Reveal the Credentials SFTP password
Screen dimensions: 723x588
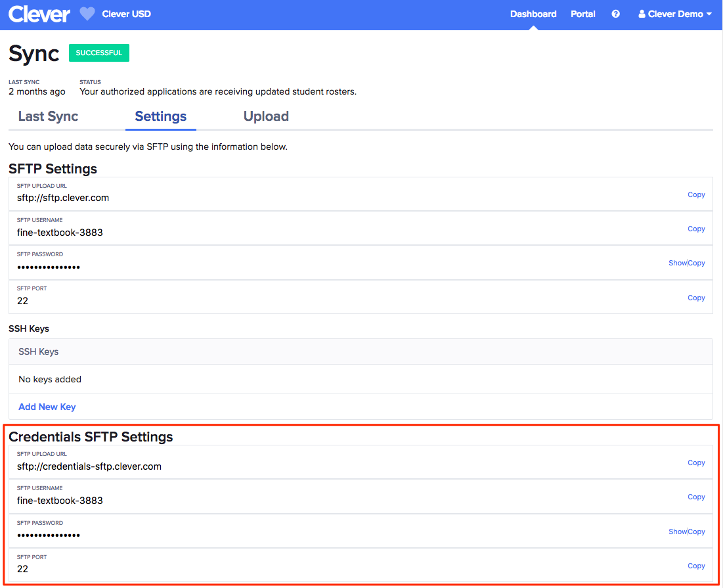click(x=677, y=531)
